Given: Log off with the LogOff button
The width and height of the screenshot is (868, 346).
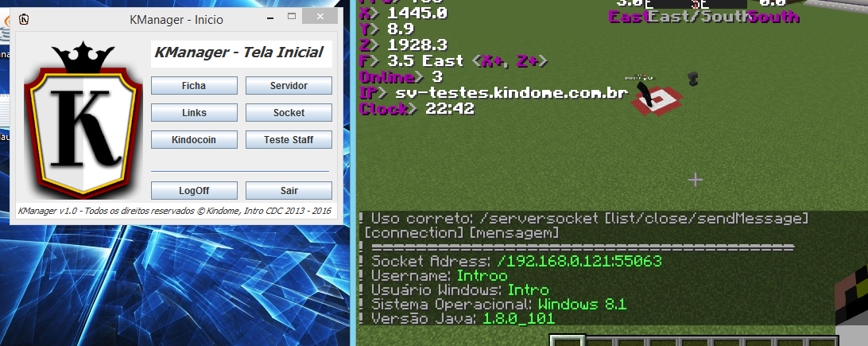Looking at the screenshot, I should point(194,190).
